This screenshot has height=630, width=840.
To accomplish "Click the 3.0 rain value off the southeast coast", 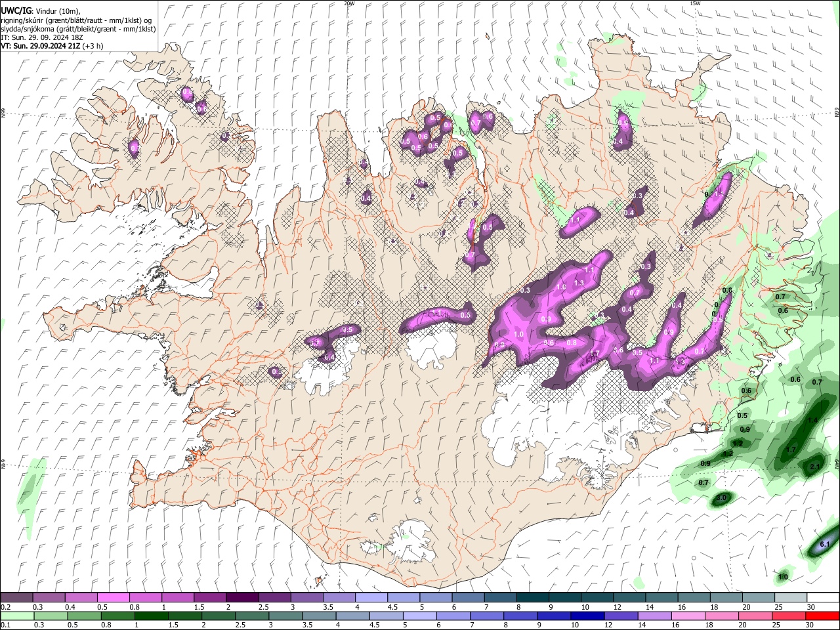I will [x=721, y=499].
